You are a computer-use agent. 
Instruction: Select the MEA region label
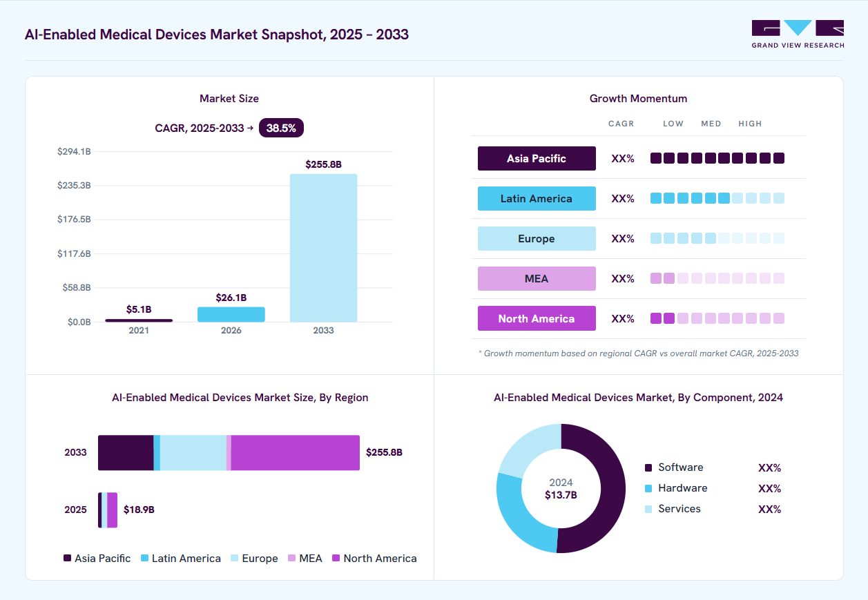coord(537,278)
